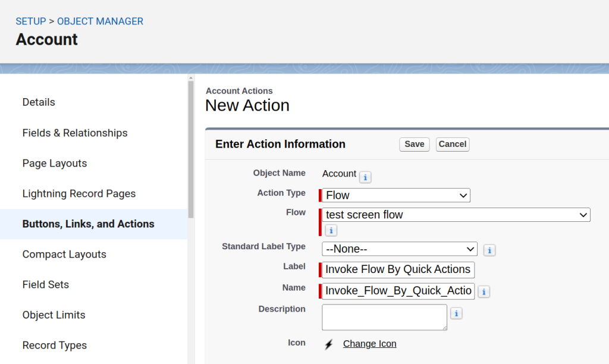Image resolution: width=609 pixels, height=364 pixels.
Task: Open the Action Type dropdown
Action: tap(396, 195)
